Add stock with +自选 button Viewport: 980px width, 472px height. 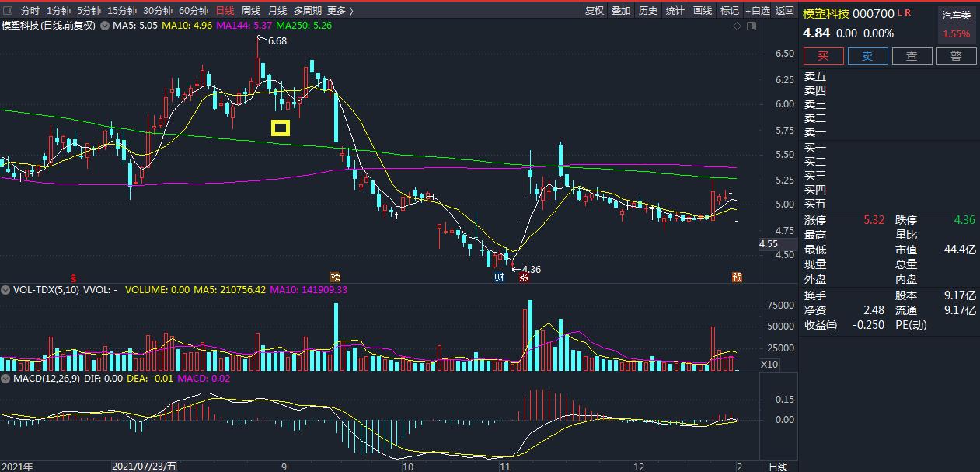tap(758, 11)
